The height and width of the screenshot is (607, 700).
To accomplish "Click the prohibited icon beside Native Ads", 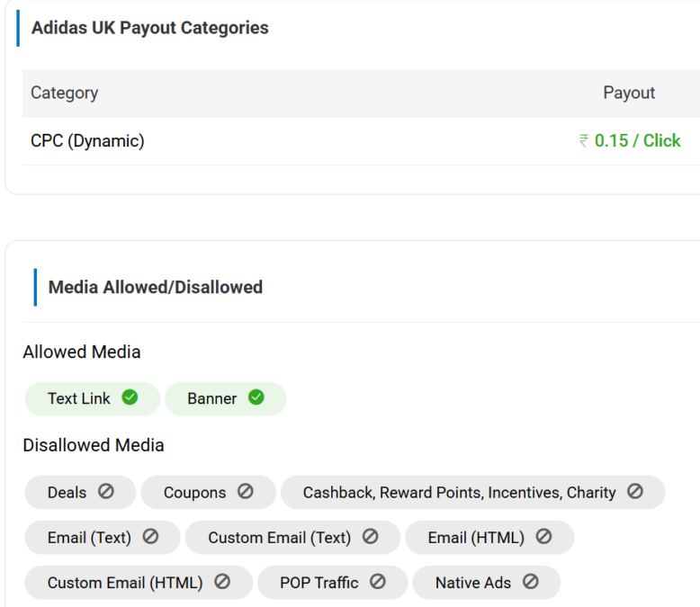I will pyautogui.click(x=531, y=582).
